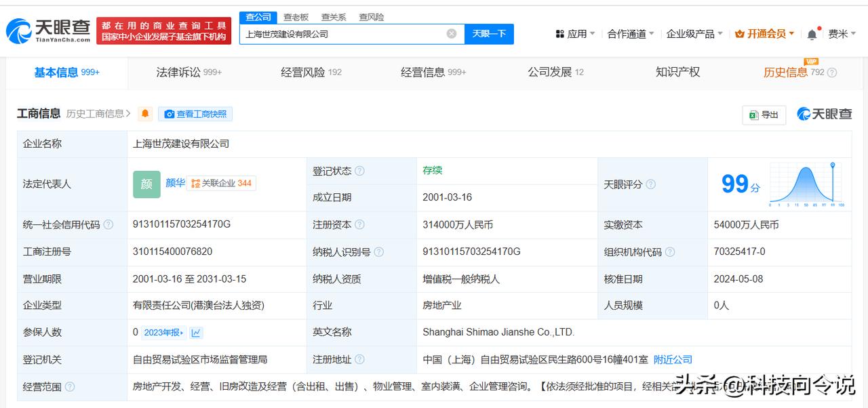The width and height of the screenshot is (868, 408).
Task: Click the 查看工商快照 button
Action: coord(195,114)
